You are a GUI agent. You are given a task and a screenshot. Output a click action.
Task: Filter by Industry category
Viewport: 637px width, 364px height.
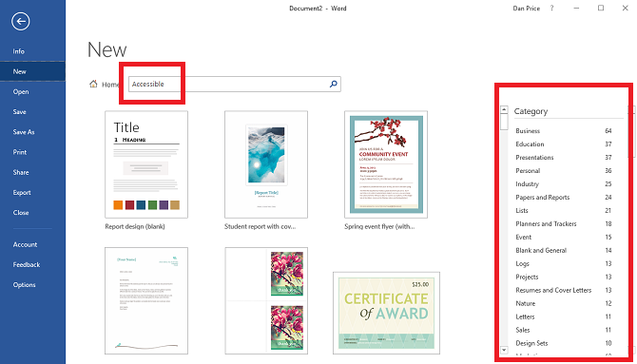[564, 184]
